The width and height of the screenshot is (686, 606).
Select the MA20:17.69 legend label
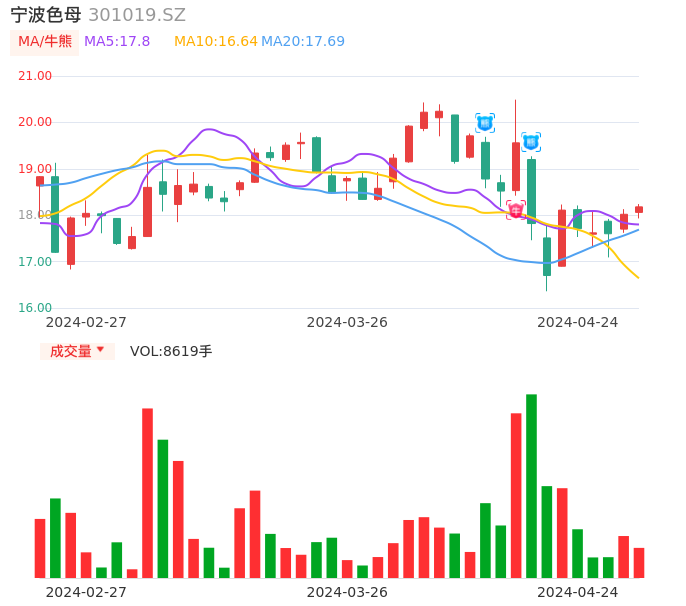303,42
